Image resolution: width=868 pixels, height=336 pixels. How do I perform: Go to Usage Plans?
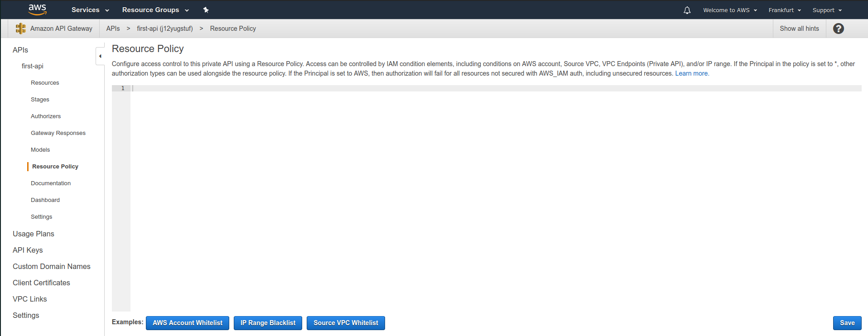pos(34,234)
